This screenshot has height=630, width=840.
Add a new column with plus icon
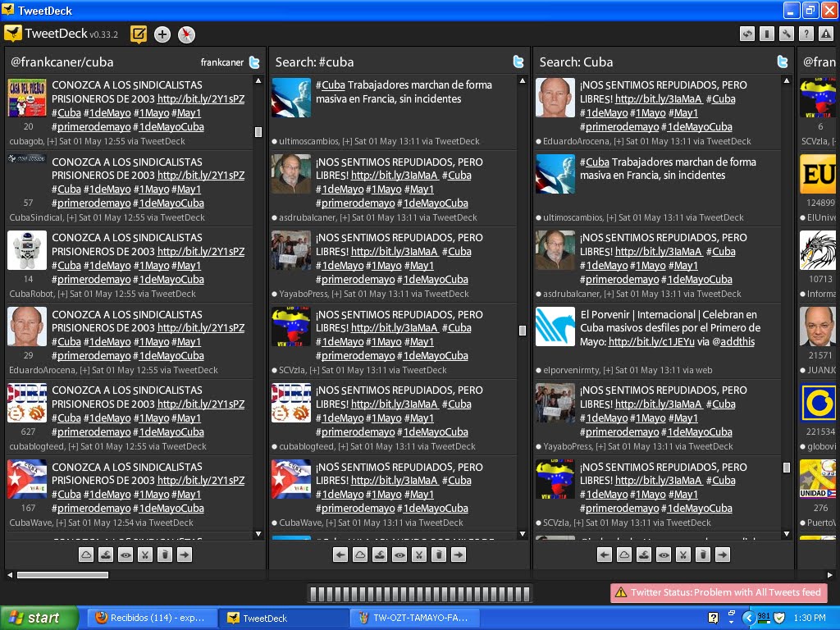[x=162, y=34]
